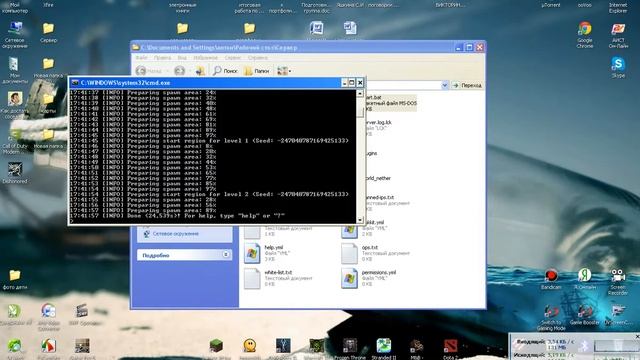Click the Go (Переход) button
Viewport: 640px width, 360px height.
click(467, 85)
